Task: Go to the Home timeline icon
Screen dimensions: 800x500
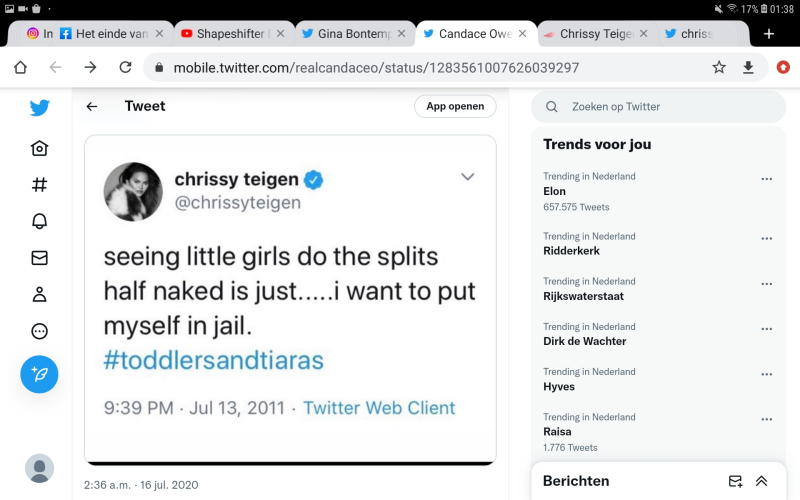Action: tap(39, 148)
